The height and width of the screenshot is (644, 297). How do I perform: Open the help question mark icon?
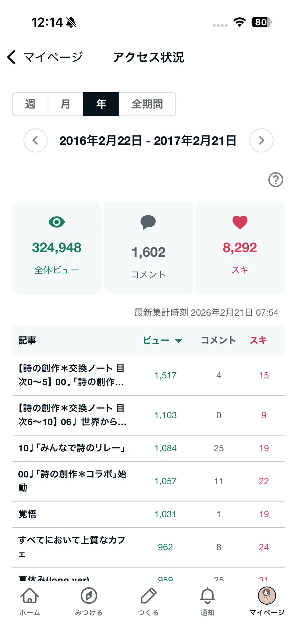[276, 180]
